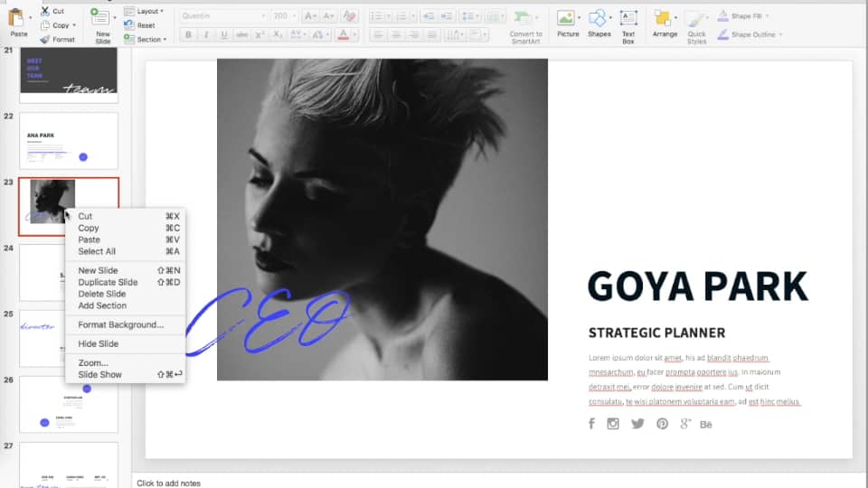Select slide 22 Ana Park thumbnail
The width and height of the screenshot is (868, 488).
tap(69, 141)
